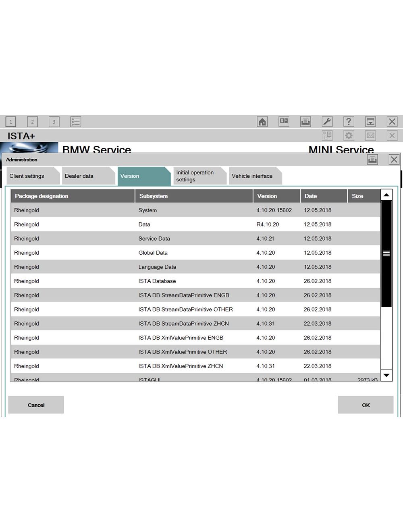Screen dimensions: 403x532
Task: Select the Service Data row
Action: tap(195, 239)
